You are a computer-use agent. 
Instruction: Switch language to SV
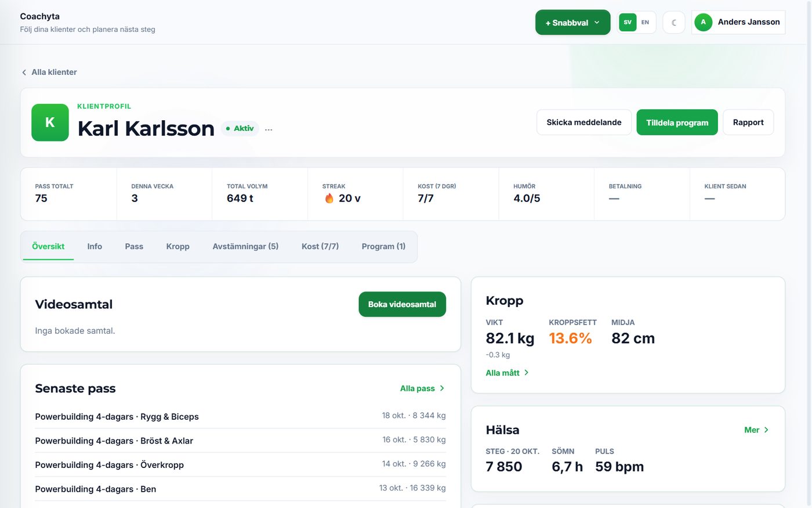point(628,23)
